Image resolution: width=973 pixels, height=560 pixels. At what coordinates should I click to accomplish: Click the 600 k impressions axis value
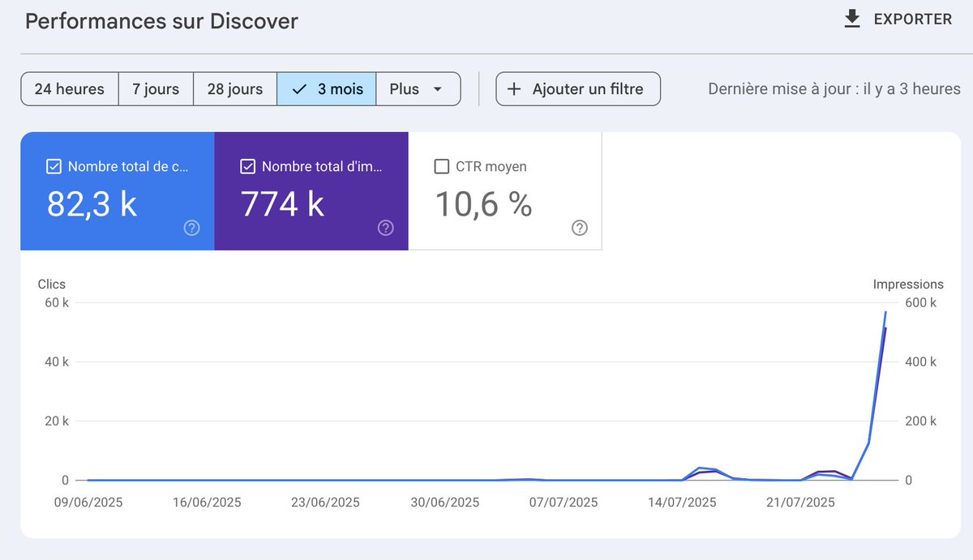pyautogui.click(x=921, y=303)
